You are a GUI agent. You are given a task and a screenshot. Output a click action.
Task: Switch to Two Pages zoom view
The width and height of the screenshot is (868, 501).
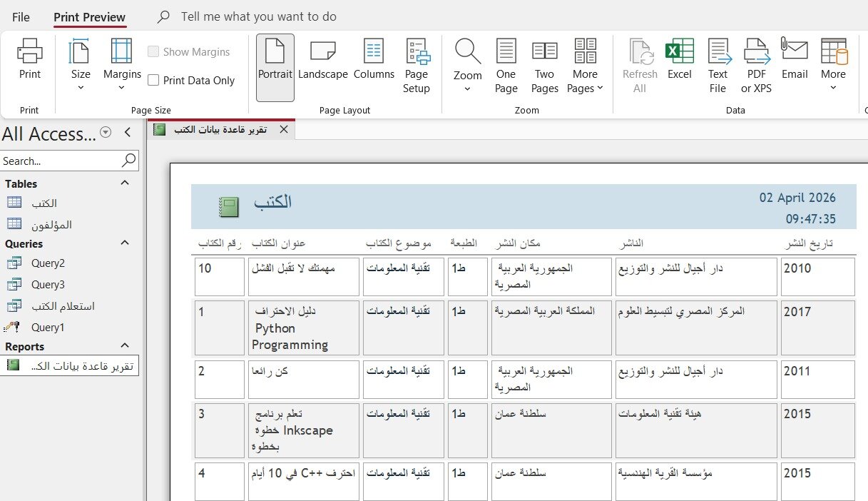(x=544, y=66)
